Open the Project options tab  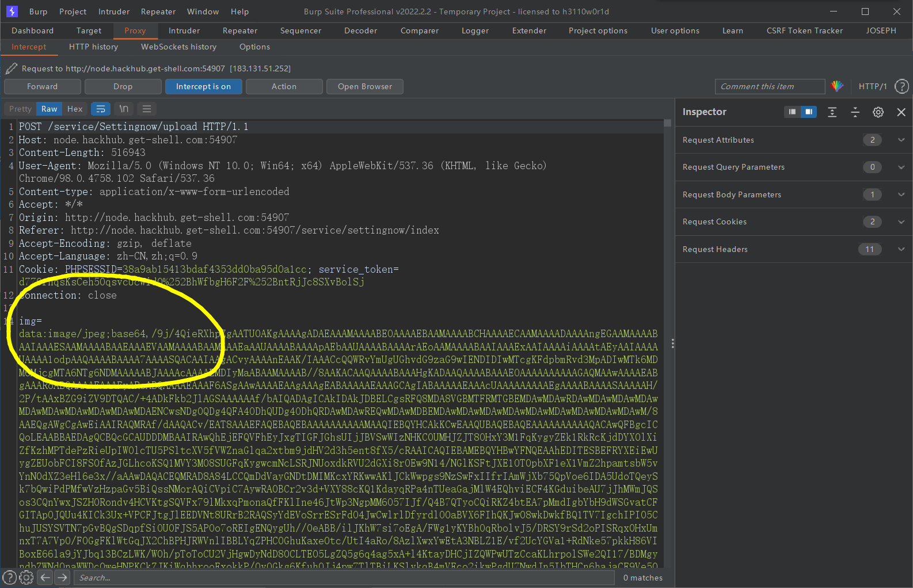[598, 30]
